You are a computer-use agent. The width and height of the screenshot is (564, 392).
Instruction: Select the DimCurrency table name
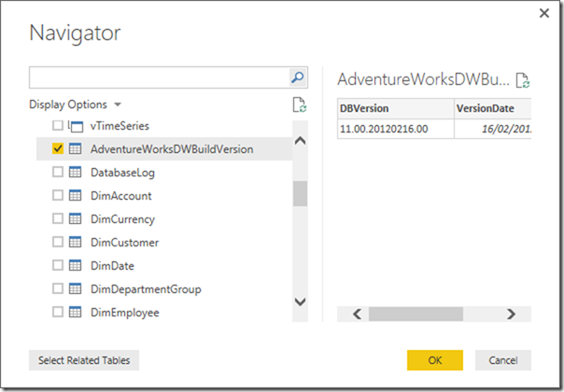[x=122, y=219]
